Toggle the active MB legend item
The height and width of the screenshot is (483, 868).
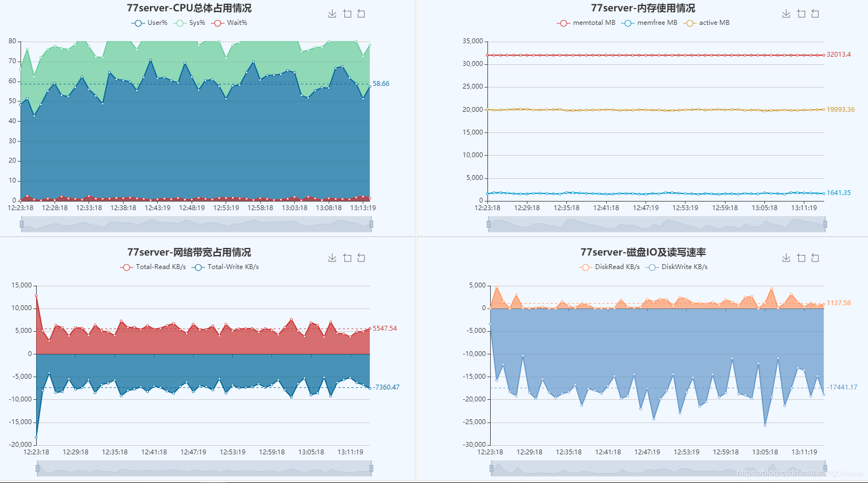707,23
